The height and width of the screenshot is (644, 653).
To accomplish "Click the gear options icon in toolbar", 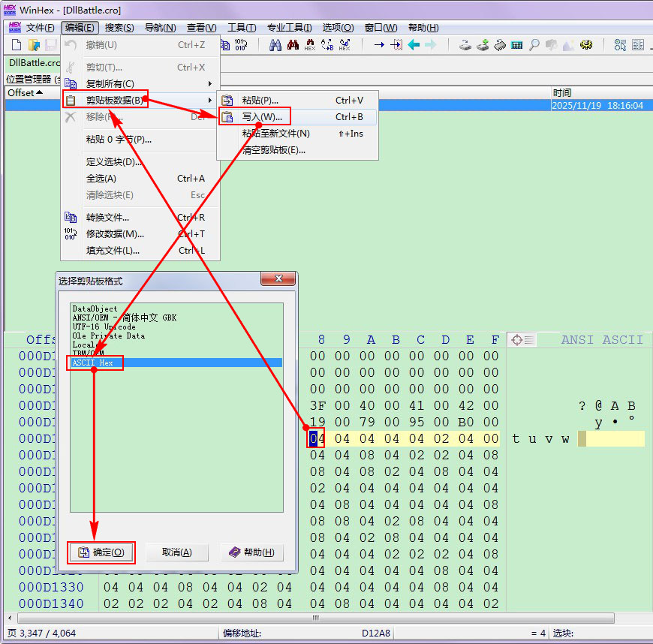I will click(586, 45).
